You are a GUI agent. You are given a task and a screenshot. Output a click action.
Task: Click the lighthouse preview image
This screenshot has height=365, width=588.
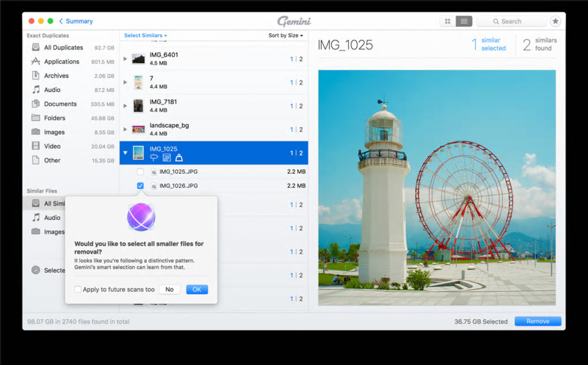pyautogui.click(x=437, y=188)
